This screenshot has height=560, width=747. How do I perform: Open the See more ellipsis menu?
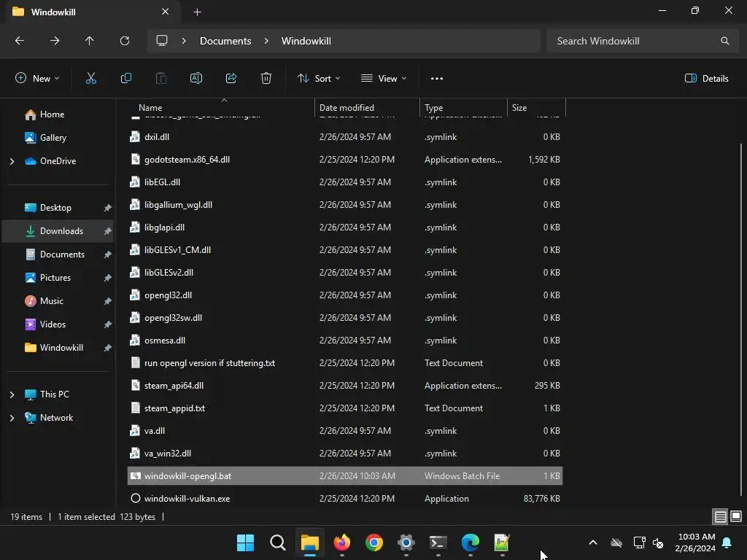coord(437,79)
